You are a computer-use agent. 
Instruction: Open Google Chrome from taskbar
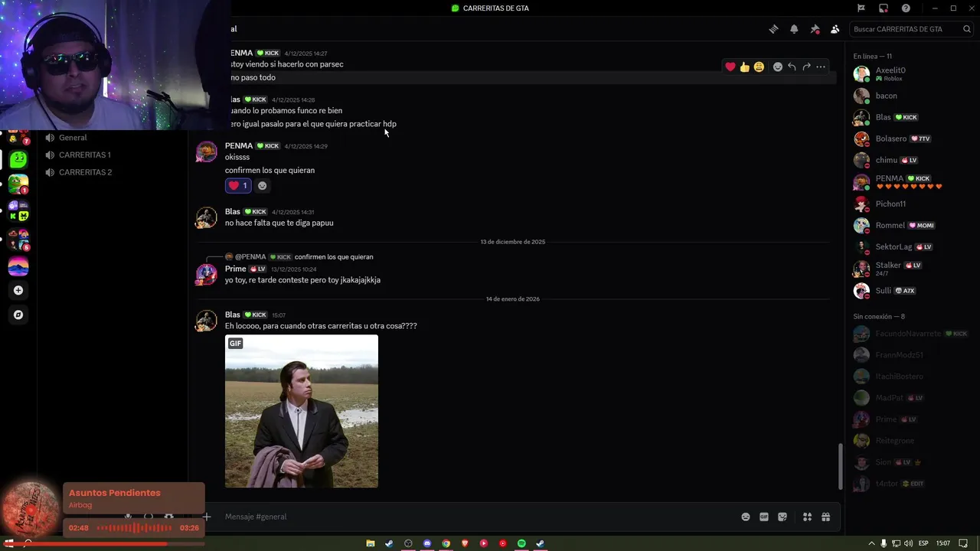tap(446, 543)
